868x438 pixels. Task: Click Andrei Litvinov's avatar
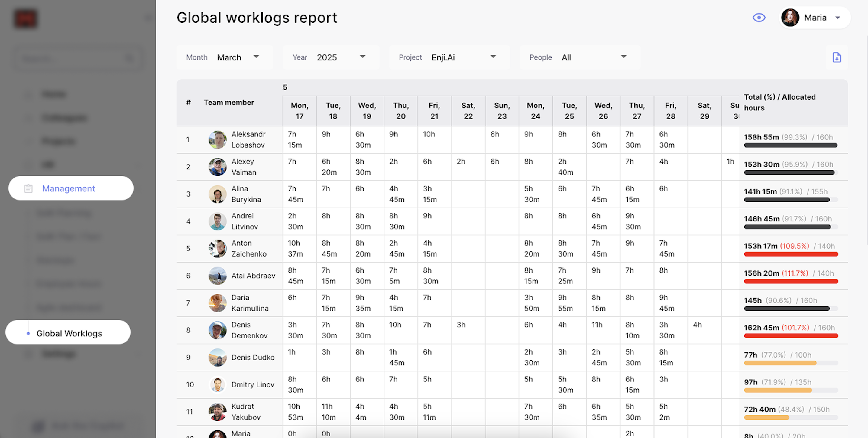217,221
